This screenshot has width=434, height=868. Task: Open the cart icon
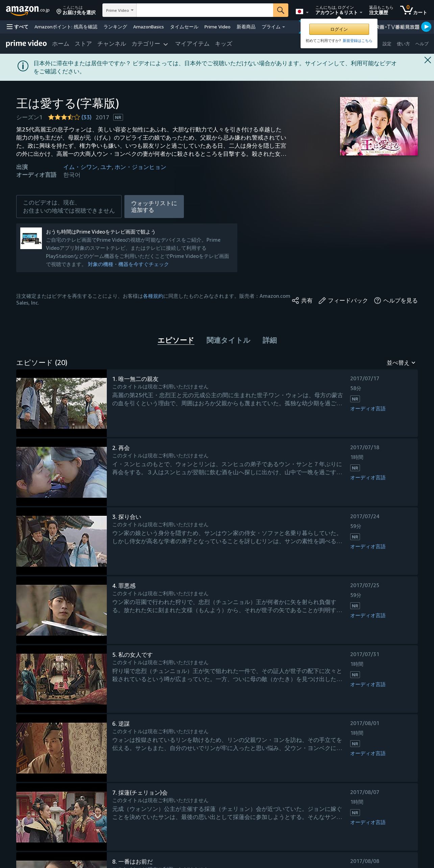click(414, 10)
